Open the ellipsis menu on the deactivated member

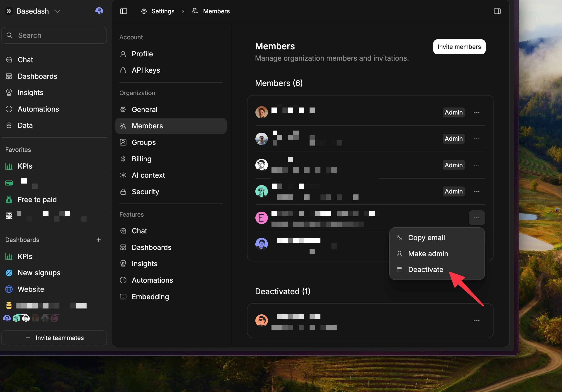click(477, 320)
